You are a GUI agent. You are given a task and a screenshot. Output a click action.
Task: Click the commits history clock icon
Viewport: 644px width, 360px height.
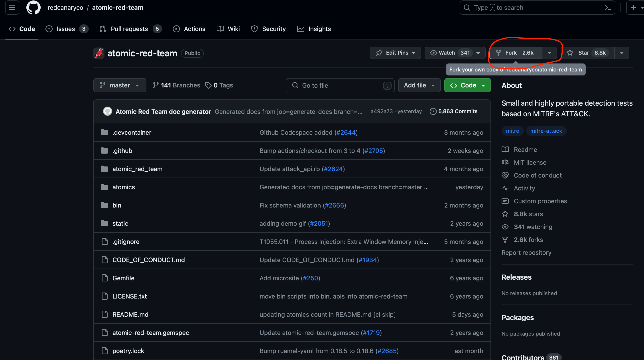pyautogui.click(x=433, y=111)
